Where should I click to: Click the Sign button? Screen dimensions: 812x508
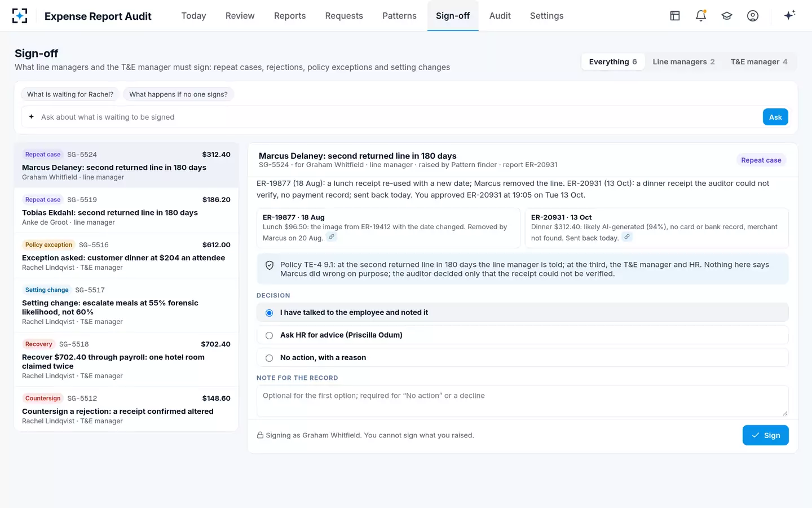[x=765, y=435]
